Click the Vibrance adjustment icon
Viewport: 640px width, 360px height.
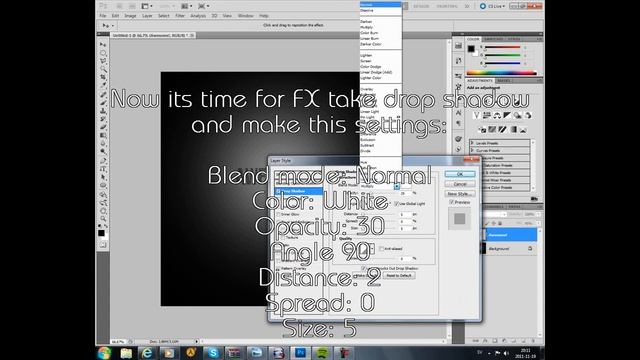(x=476, y=116)
